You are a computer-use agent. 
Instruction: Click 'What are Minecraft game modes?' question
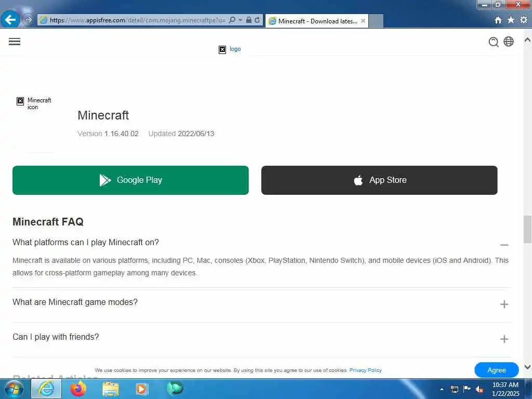point(75,302)
